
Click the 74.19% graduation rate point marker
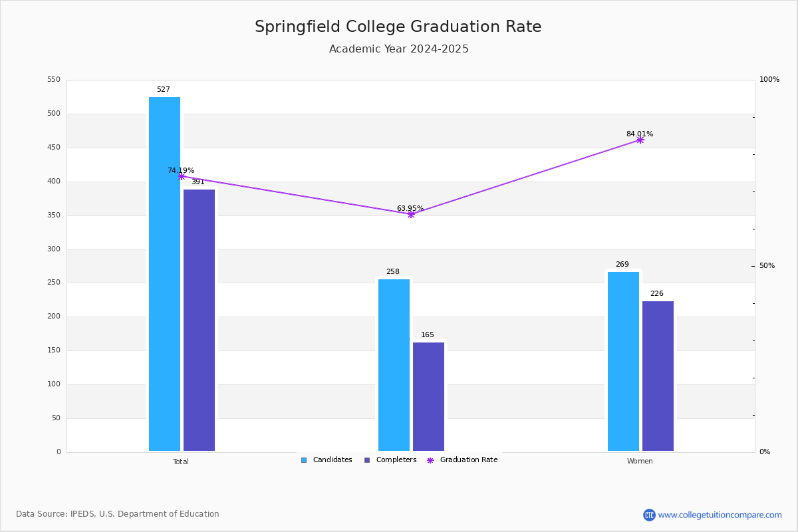182,176
